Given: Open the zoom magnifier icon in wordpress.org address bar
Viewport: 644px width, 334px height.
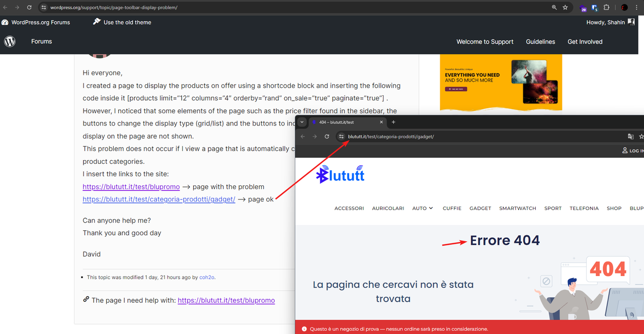Looking at the screenshot, I should coord(554,8).
